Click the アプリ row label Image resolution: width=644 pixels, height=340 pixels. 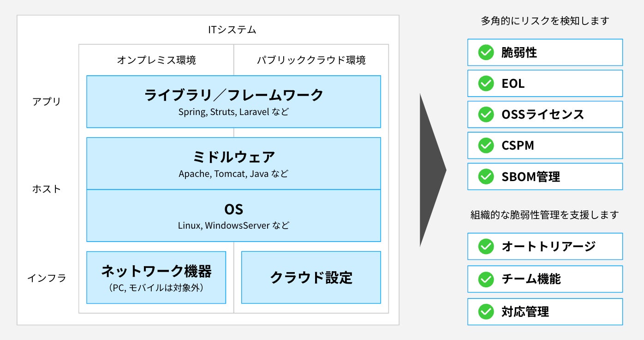47,102
